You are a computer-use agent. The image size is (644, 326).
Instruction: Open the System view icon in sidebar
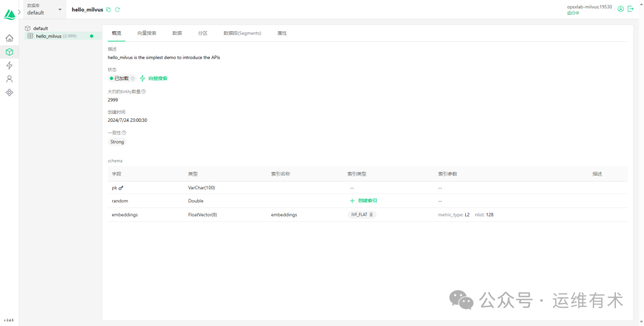[10, 93]
